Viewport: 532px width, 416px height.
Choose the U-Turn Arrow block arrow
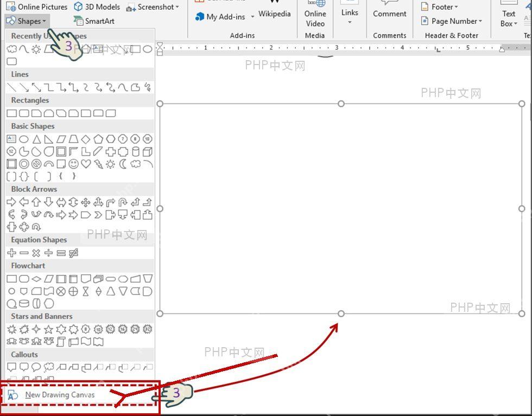(x=123, y=202)
